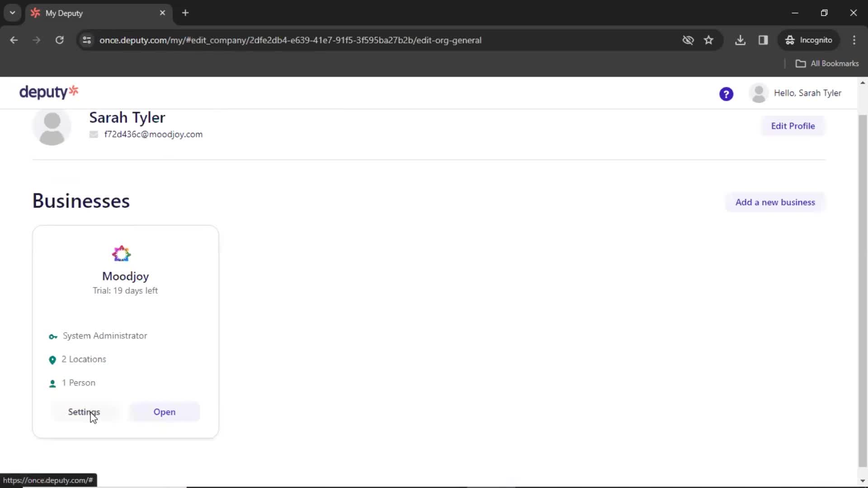
Task: Open a new browser tab
Action: pyautogui.click(x=185, y=13)
